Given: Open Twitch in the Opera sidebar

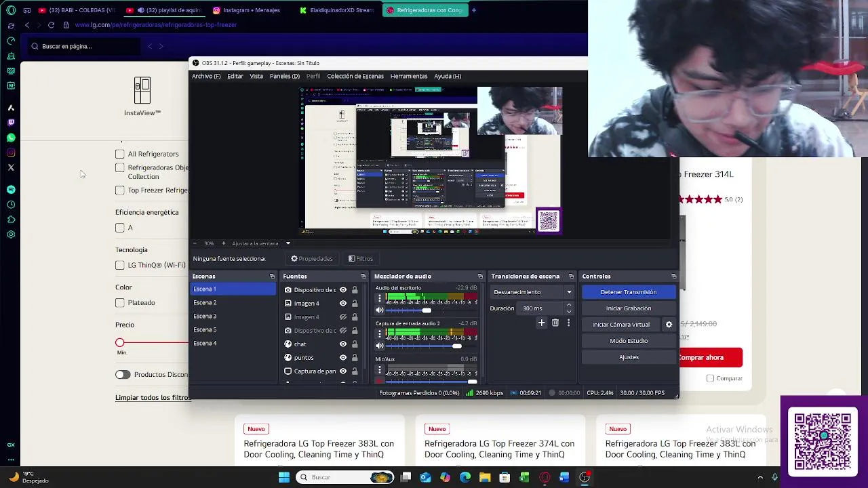Looking at the screenshot, I should click(x=11, y=123).
